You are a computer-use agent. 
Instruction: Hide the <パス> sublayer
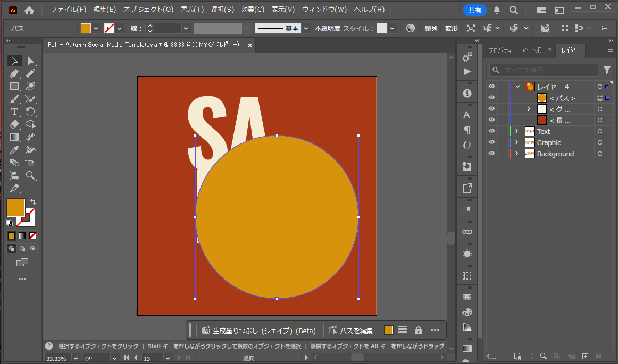[491, 97]
